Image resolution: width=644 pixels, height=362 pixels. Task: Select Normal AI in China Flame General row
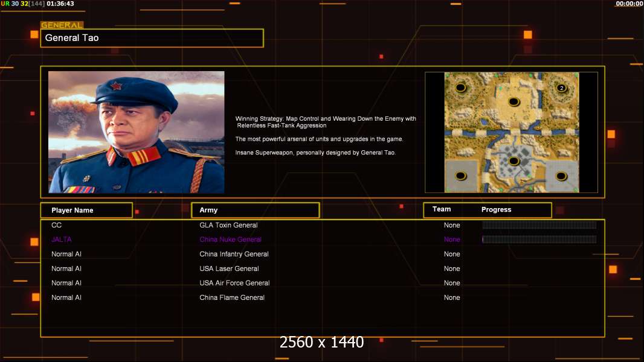pyautogui.click(x=66, y=297)
